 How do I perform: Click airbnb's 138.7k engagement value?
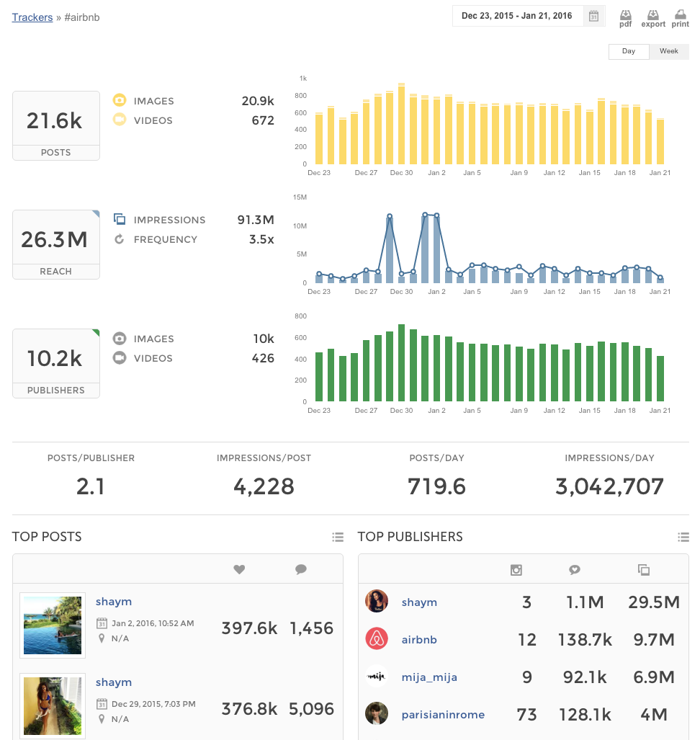[x=585, y=640]
